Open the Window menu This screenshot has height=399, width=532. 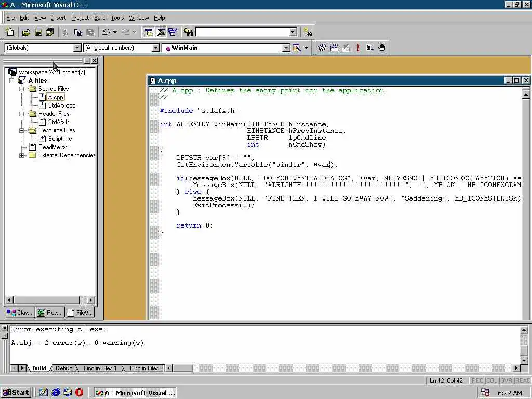coord(139,18)
